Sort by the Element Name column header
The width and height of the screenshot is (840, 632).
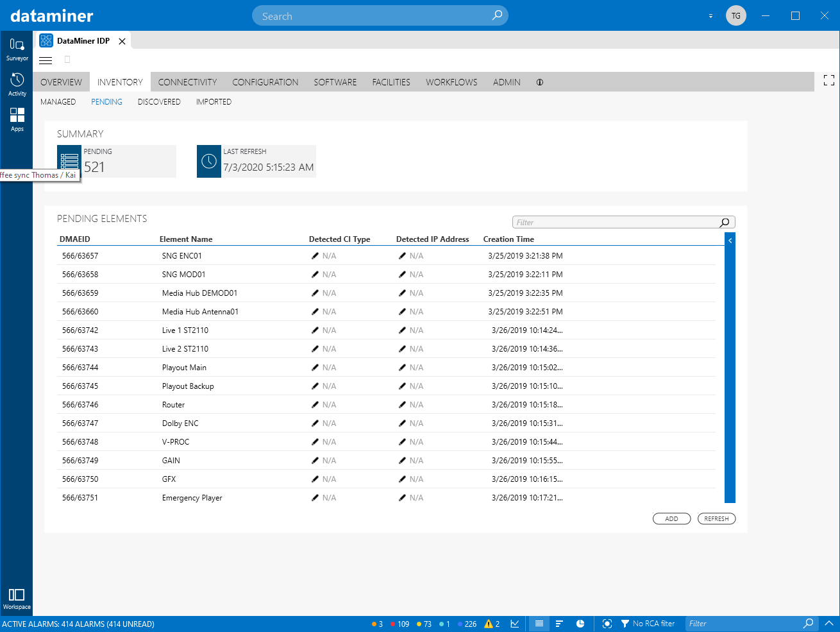[186, 239]
